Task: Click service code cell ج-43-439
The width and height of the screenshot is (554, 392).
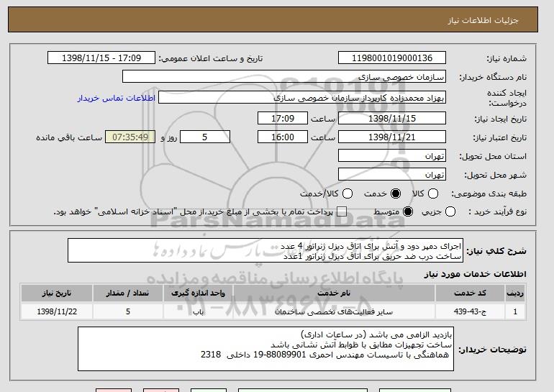Action: (x=470, y=312)
